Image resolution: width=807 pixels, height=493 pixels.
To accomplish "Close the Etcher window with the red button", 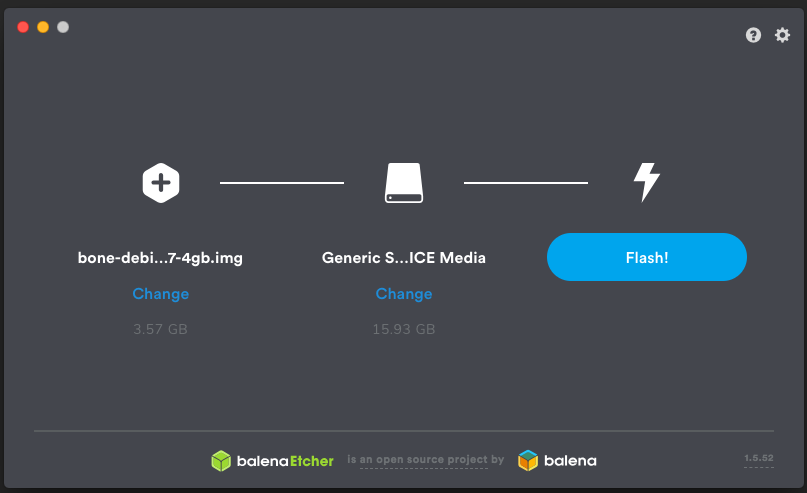I will [x=23, y=27].
